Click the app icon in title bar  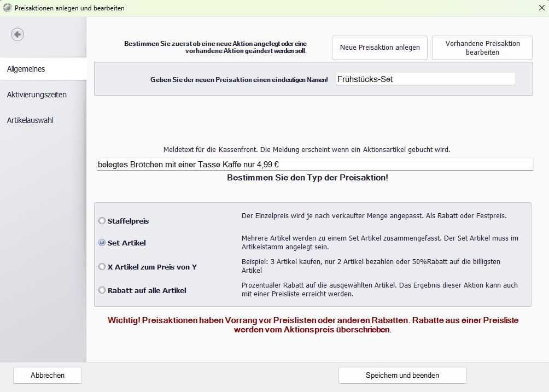(x=7, y=8)
